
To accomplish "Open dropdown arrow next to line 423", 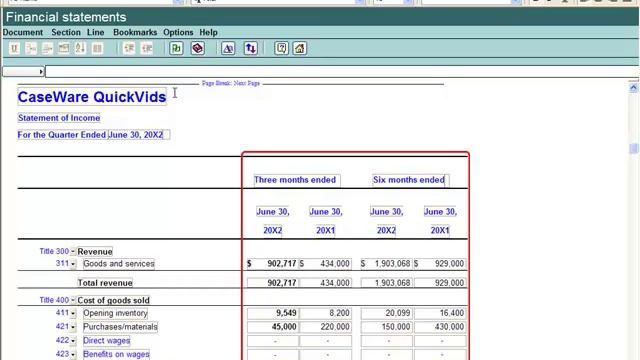I will [x=73, y=355].
